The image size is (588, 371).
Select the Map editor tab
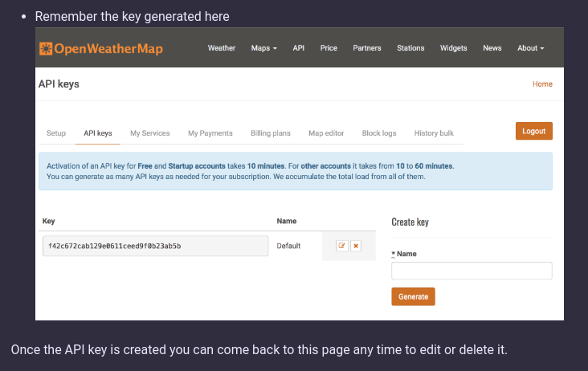point(326,133)
